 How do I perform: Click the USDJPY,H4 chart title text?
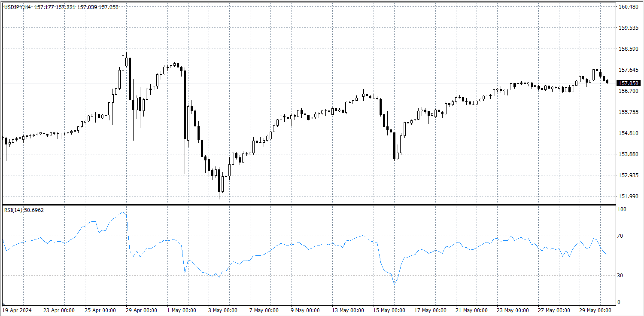coord(18,7)
